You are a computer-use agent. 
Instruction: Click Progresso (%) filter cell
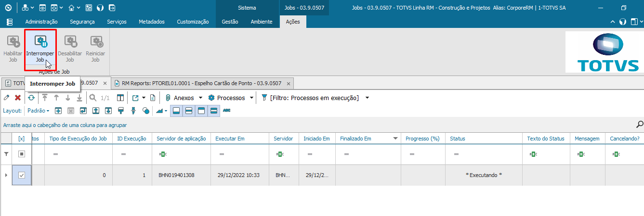point(423,154)
